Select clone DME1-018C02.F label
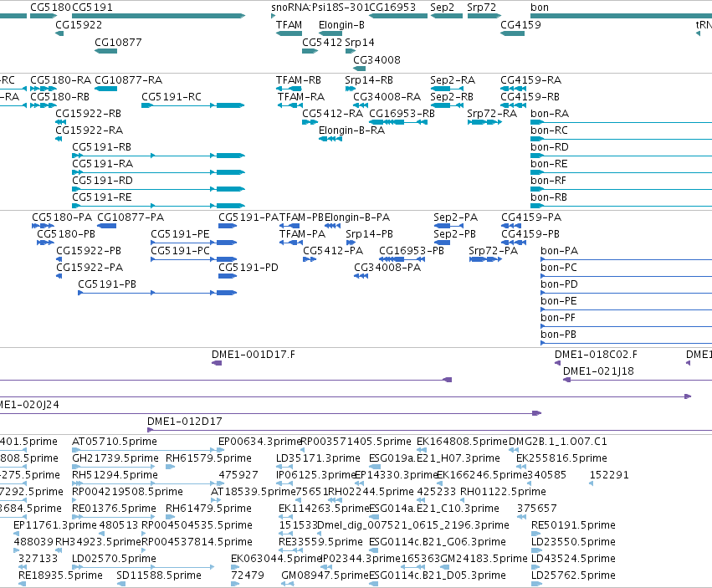The height and width of the screenshot is (588, 712). 596,354
